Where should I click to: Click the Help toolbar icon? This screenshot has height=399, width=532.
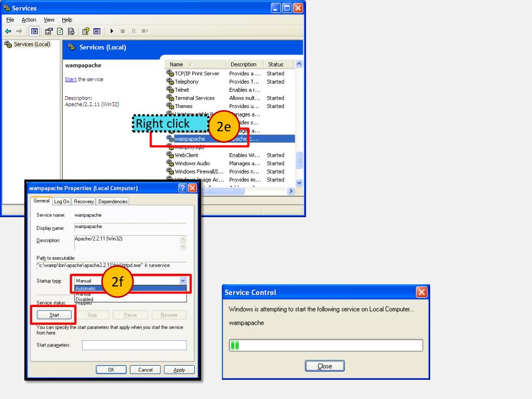click(x=86, y=31)
